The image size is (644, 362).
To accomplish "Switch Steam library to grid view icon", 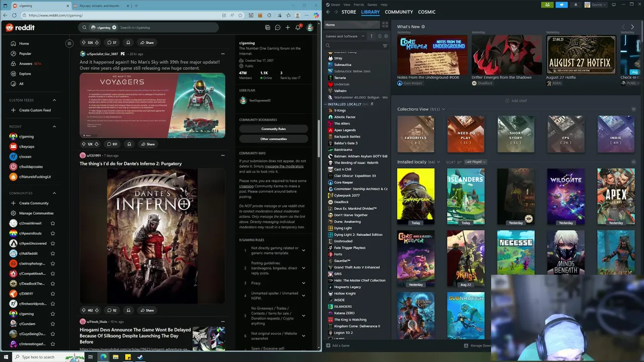I will 385,25.
